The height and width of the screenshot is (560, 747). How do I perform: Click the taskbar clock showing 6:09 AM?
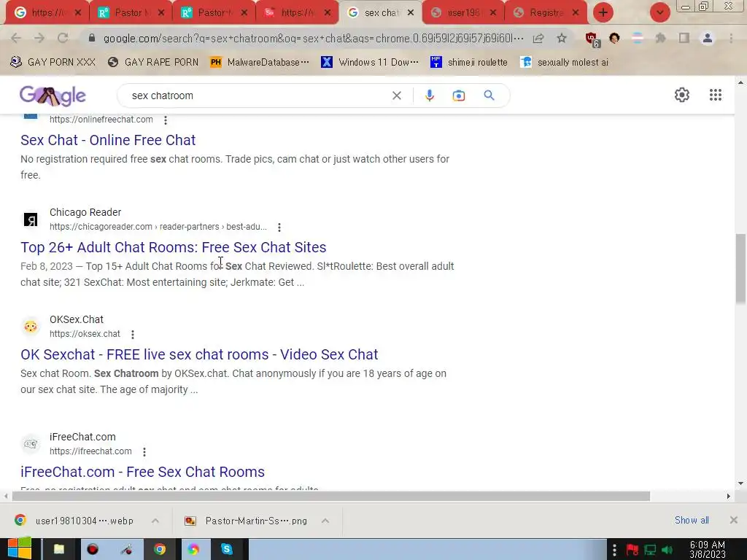[x=707, y=550]
